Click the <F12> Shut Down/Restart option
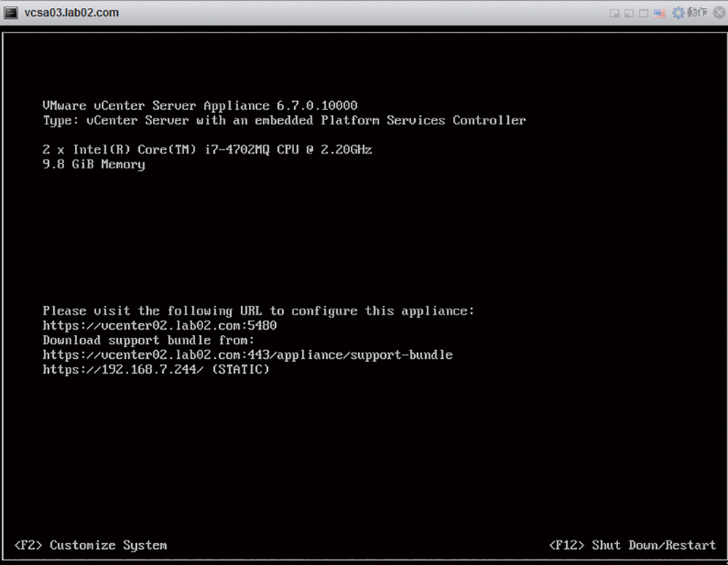This screenshot has height=565, width=728. coord(633,545)
